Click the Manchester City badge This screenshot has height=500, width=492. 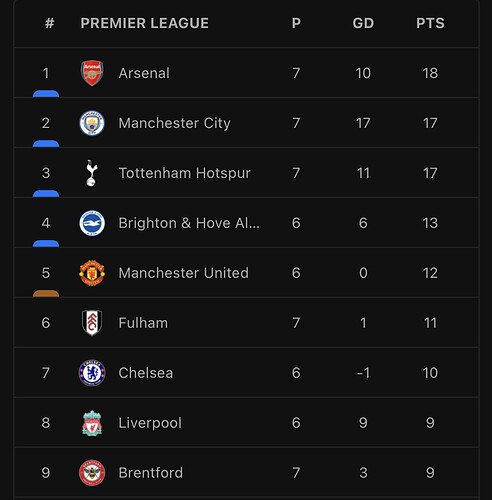[x=92, y=123]
